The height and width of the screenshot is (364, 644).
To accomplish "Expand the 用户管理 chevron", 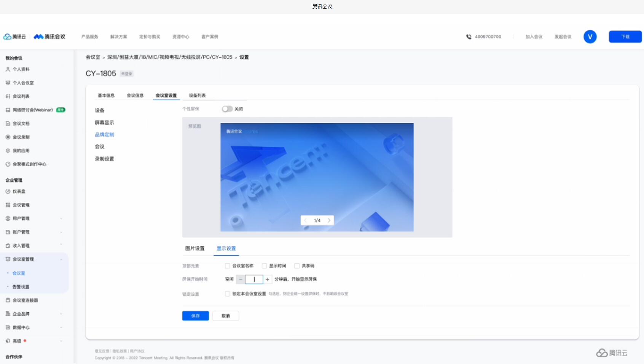I will pos(61,219).
